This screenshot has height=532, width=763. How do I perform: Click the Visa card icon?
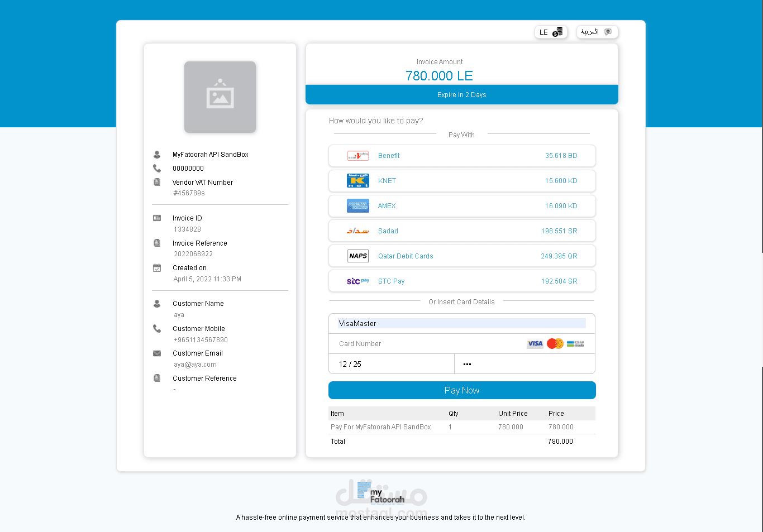click(x=535, y=344)
